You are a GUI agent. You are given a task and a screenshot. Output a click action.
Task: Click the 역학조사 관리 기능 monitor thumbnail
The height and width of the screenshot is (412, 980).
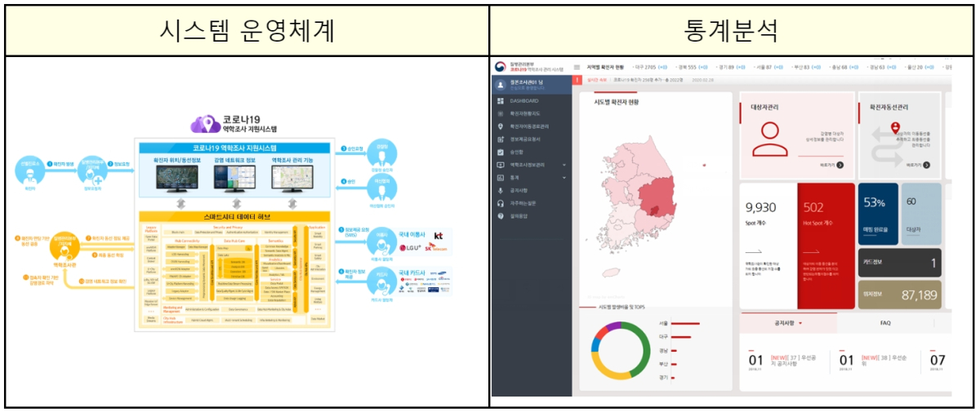point(292,177)
